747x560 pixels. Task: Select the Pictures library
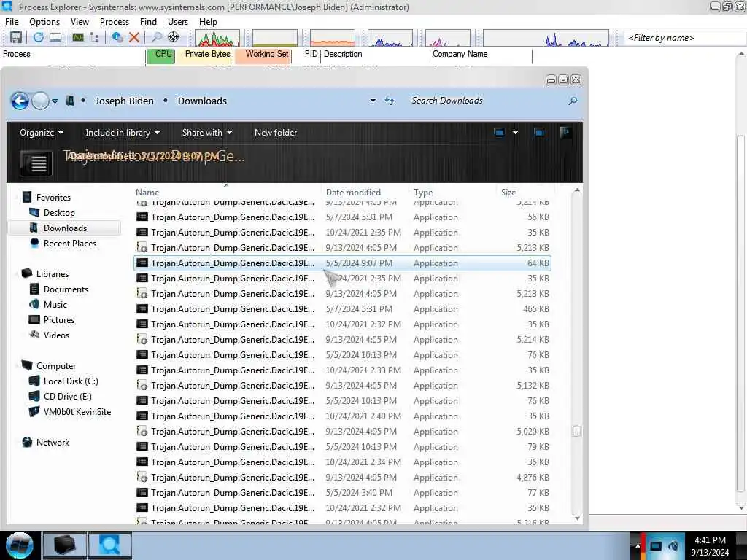pos(59,320)
